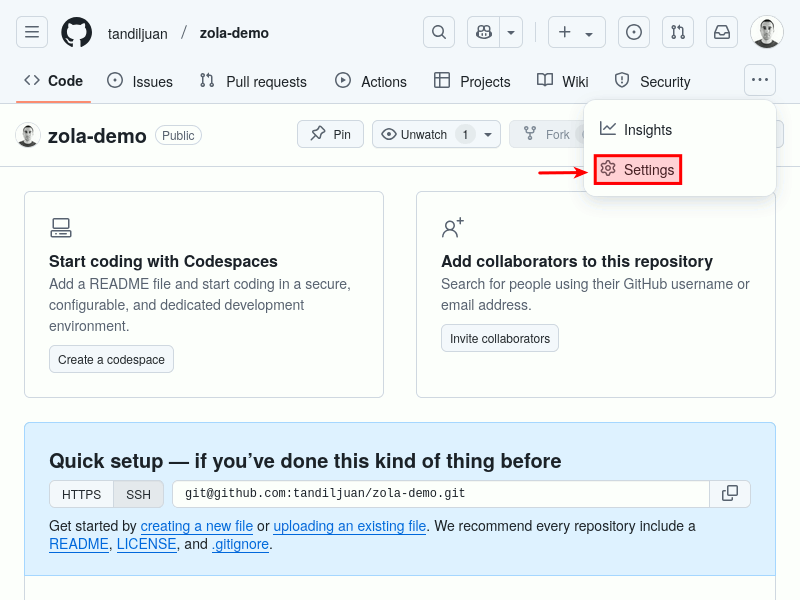Switch to the Issues tab
Image resolution: width=800 pixels, height=600 pixels.
[140, 81]
